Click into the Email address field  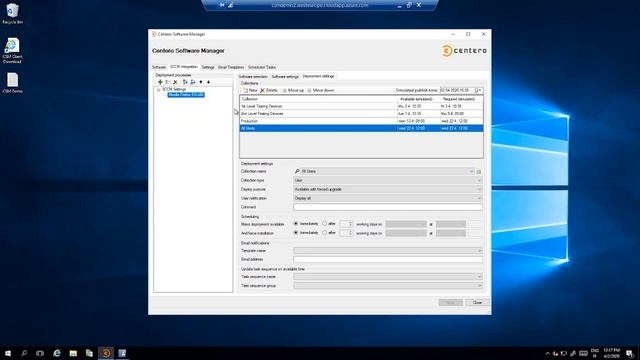point(388,259)
